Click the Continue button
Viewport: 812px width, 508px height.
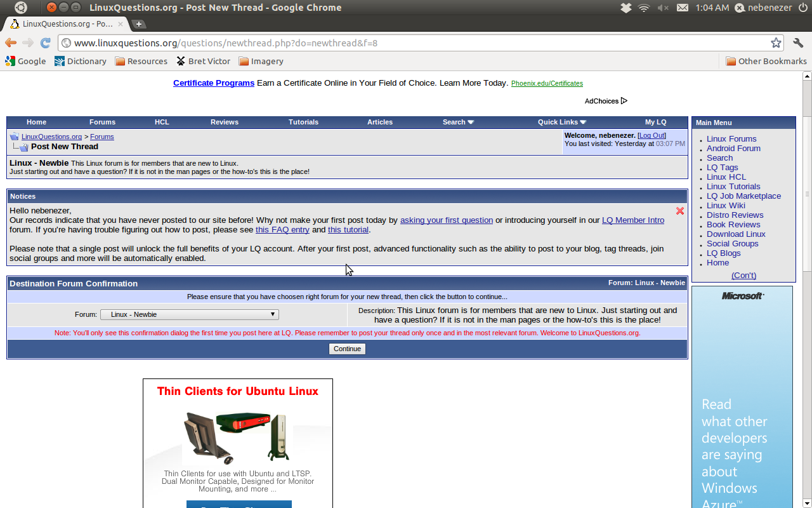tap(347, 349)
